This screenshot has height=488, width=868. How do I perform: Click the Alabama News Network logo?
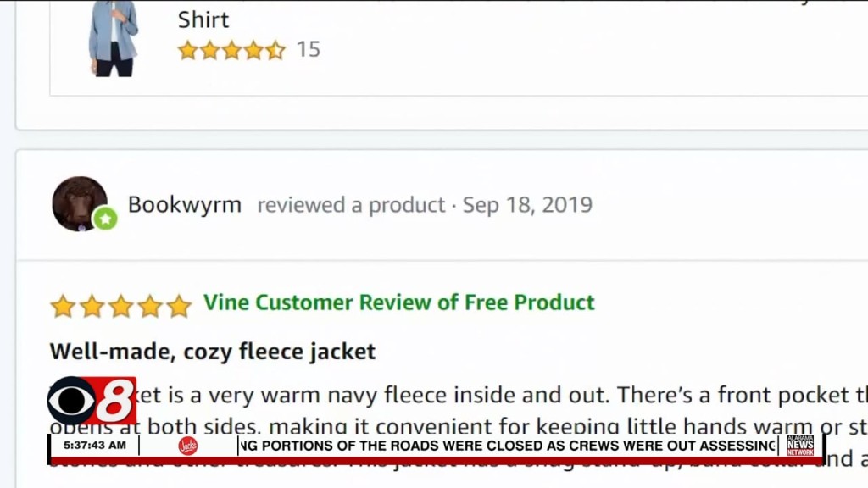point(800,446)
